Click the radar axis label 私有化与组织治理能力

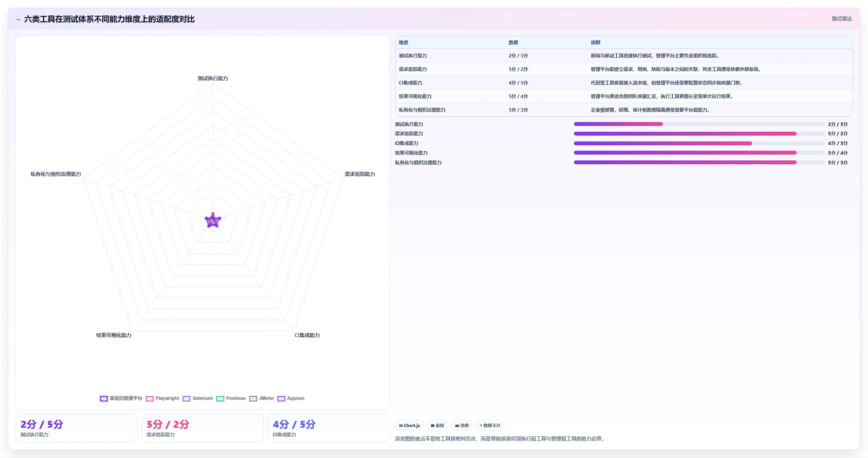pos(56,174)
